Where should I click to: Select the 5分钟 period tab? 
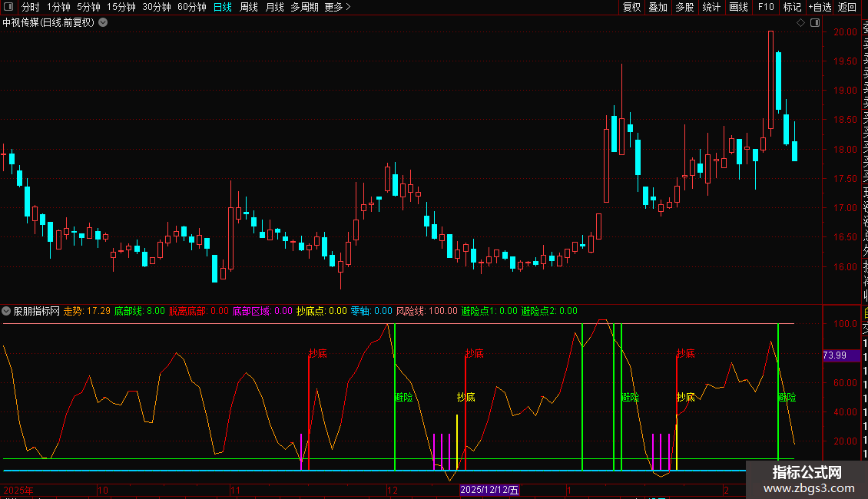tap(88, 7)
